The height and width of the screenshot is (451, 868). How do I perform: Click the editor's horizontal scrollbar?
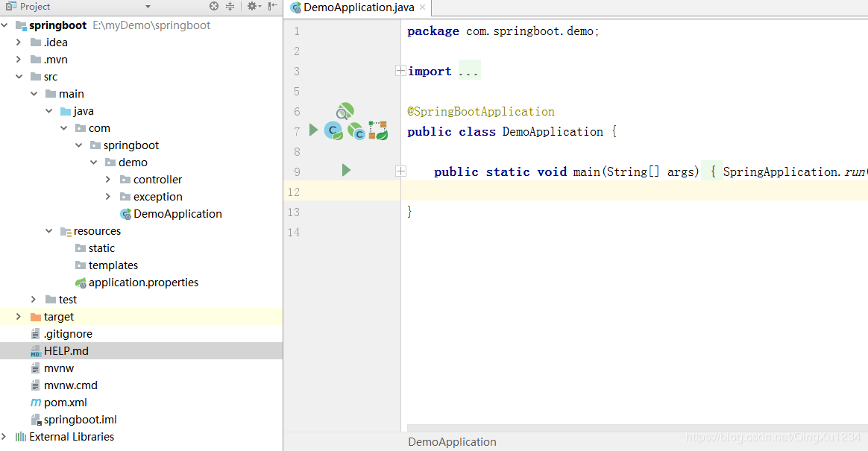tap(637, 428)
